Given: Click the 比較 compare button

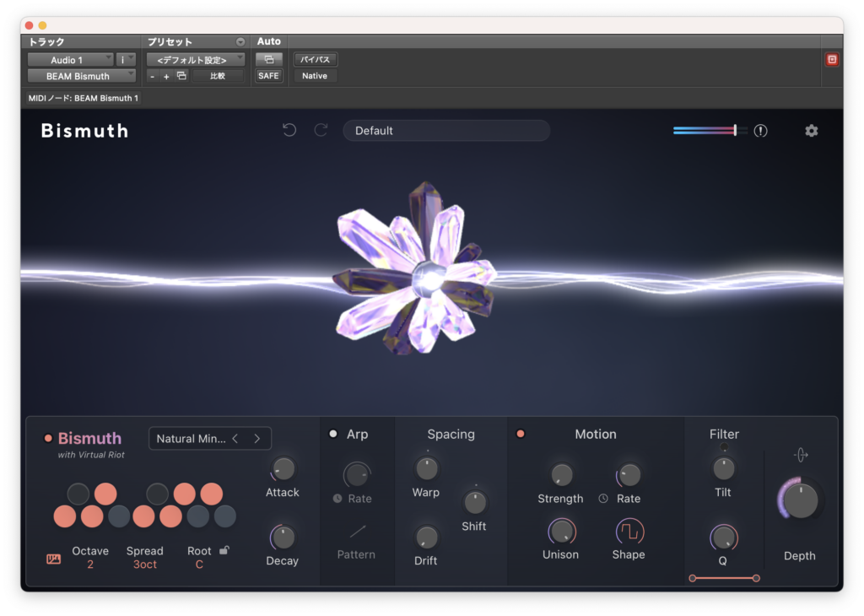Looking at the screenshot, I should [218, 76].
